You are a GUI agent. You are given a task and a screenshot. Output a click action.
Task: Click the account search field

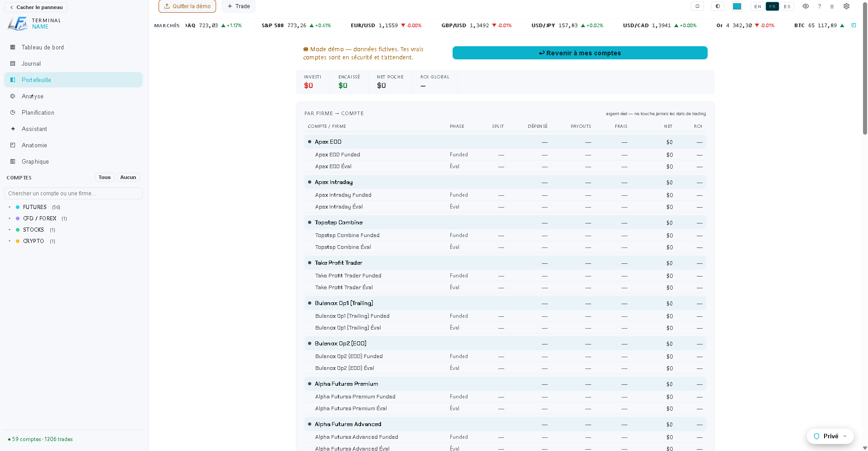pos(73,193)
